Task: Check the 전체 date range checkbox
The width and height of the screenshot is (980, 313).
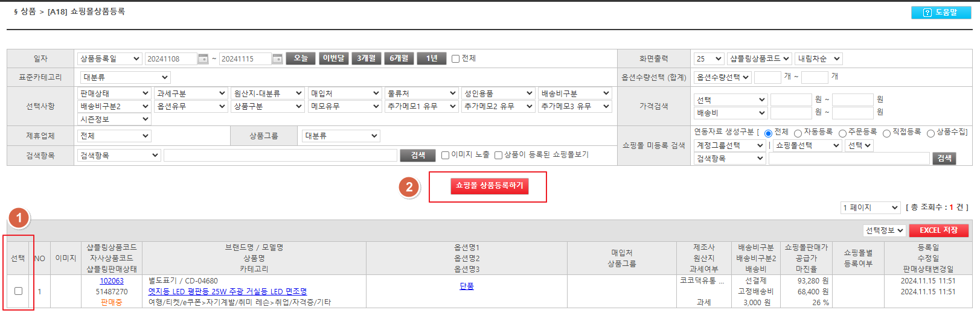Action: [456, 58]
